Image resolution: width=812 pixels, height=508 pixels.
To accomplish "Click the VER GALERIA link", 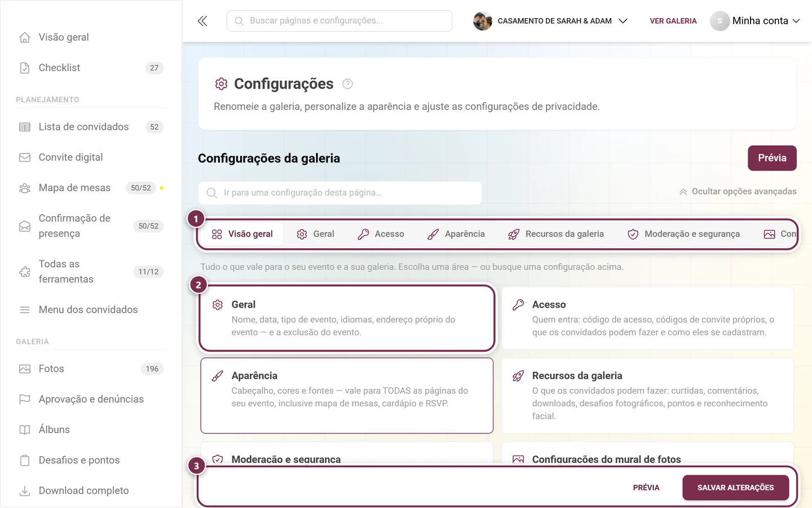I will pyautogui.click(x=673, y=21).
